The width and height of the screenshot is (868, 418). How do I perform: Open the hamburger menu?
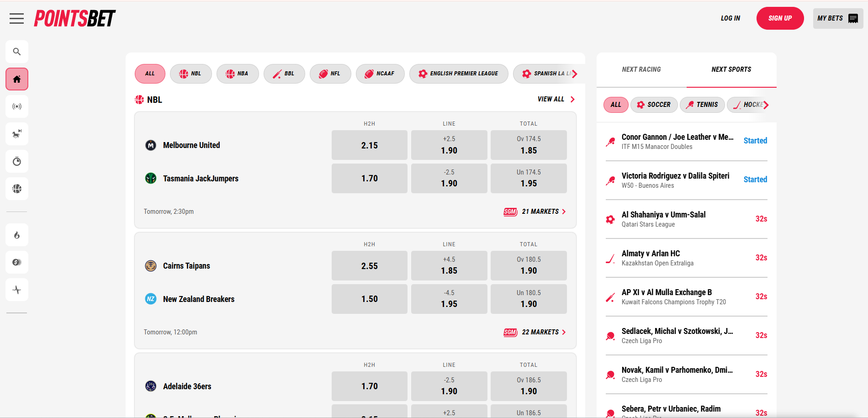click(x=16, y=18)
